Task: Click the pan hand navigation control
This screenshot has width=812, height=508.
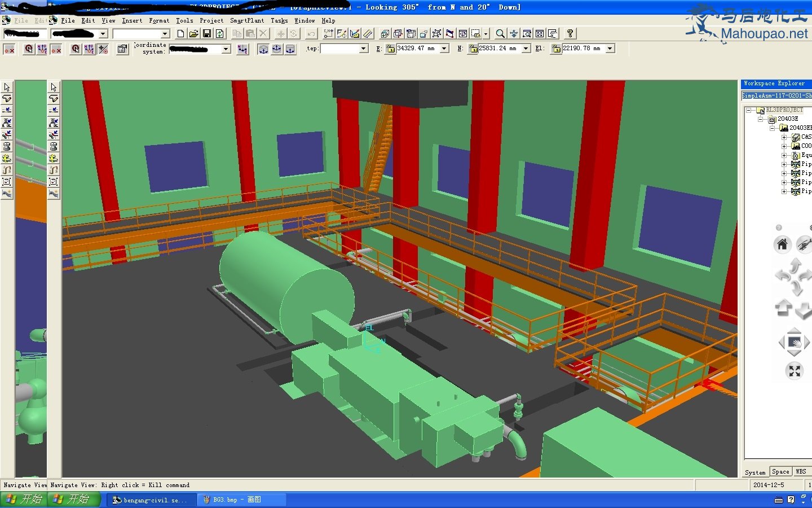Action: pyautogui.click(x=794, y=342)
